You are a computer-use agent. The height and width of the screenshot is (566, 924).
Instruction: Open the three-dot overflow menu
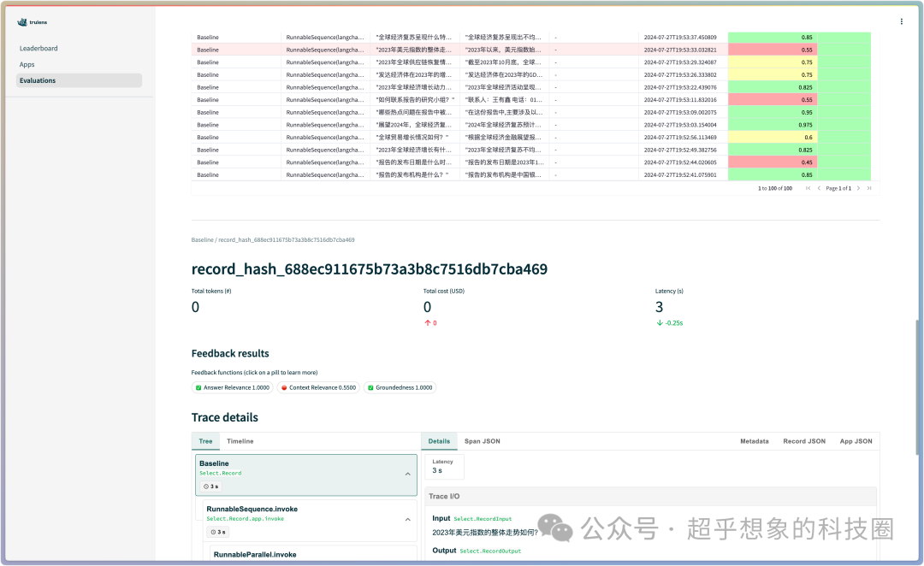[902, 21]
